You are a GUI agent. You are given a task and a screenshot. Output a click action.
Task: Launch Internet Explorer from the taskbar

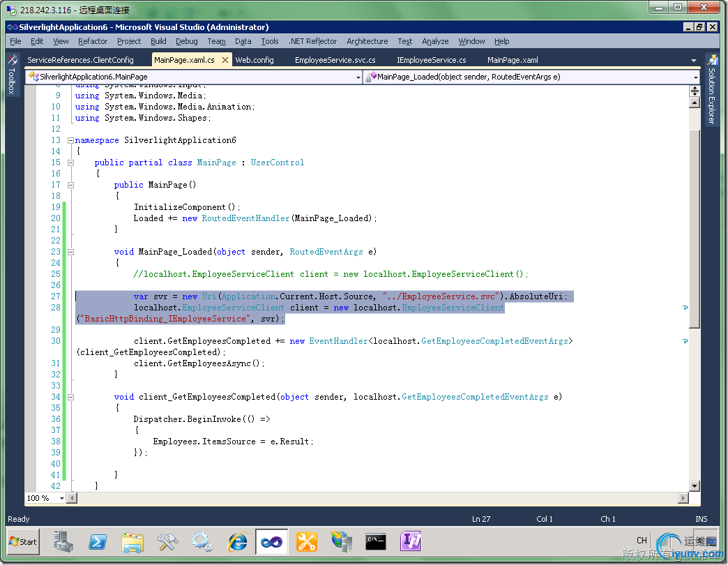click(x=237, y=541)
